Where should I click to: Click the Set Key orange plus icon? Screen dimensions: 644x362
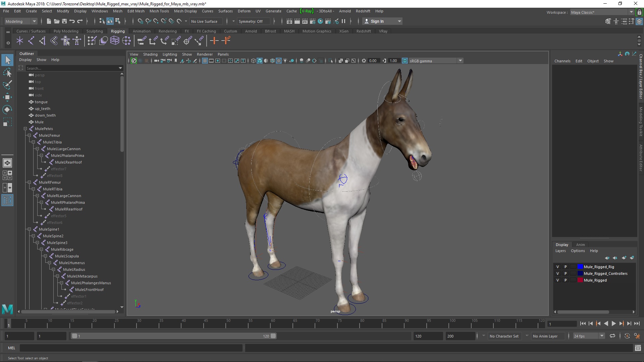point(214,41)
